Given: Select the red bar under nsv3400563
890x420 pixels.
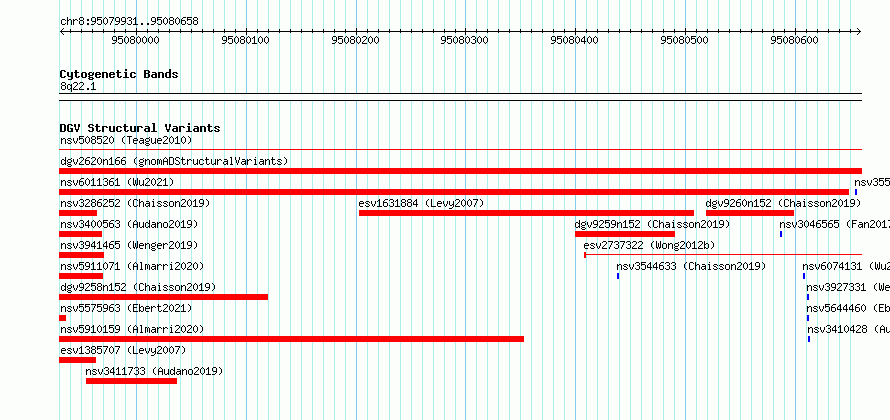Looking at the screenshot, I should [x=81, y=234].
